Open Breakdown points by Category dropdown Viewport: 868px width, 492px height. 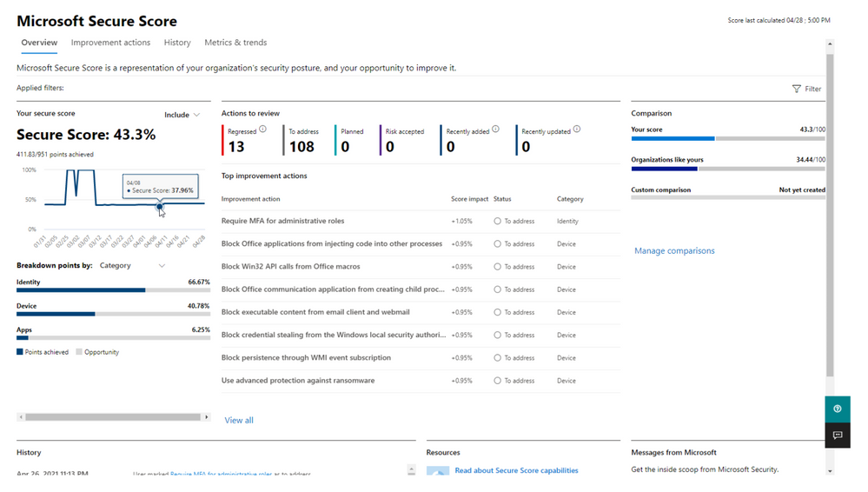132,265
